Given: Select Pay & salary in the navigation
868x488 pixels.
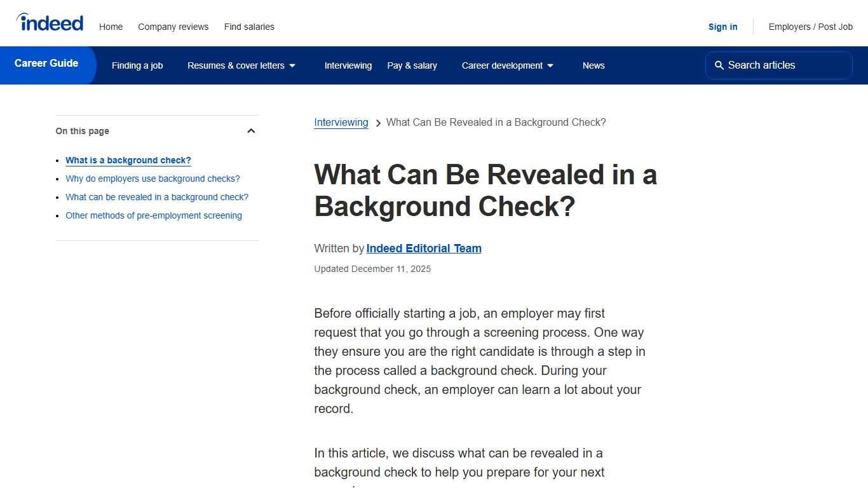Looking at the screenshot, I should point(412,65).
